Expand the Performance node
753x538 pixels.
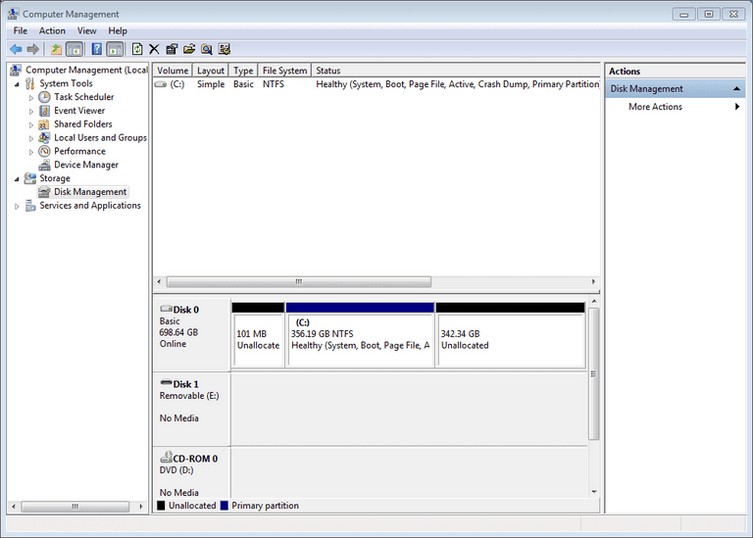[x=31, y=152]
